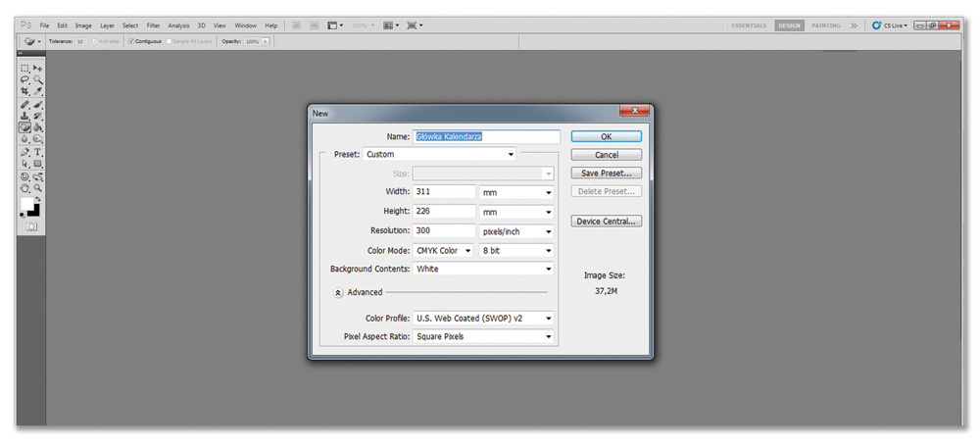Image resolution: width=980 pixels, height=448 pixels.
Task: Open the Pixel Aspect Ratio dropdown
Action: click(483, 336)
